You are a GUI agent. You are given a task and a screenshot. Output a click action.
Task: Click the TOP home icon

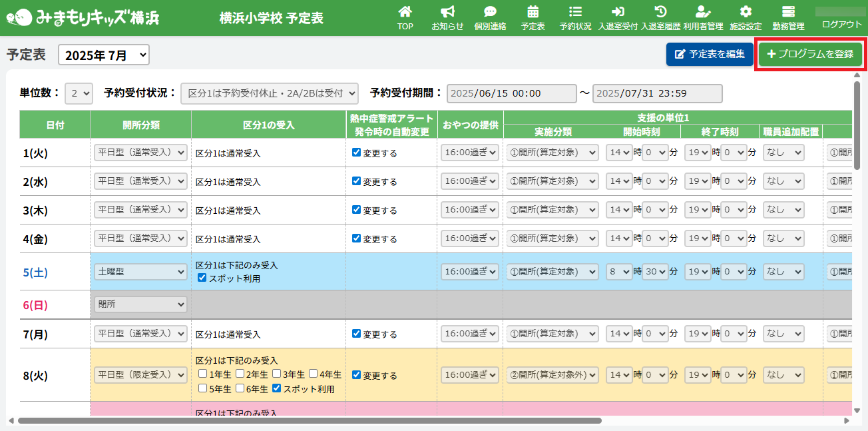coord(405,12)
